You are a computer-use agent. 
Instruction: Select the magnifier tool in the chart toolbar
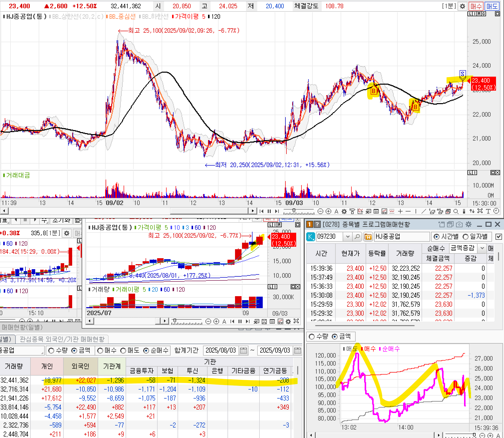click(x=456, y=211)
